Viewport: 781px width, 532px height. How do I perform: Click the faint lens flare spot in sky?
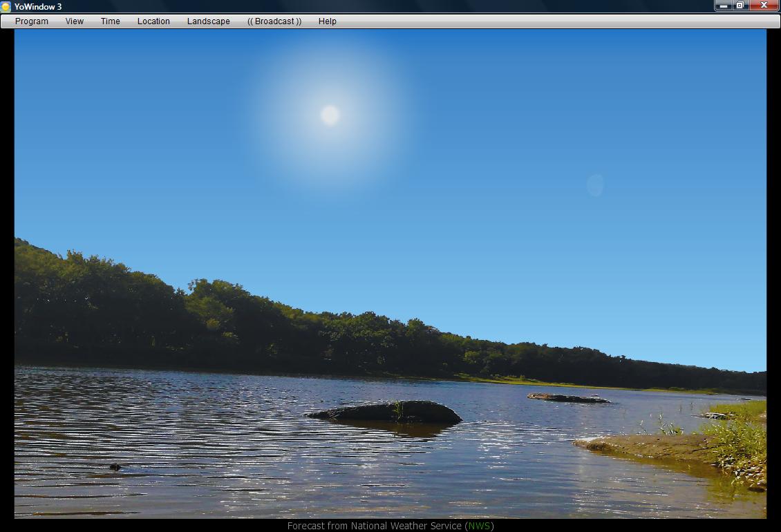(595, 185)
